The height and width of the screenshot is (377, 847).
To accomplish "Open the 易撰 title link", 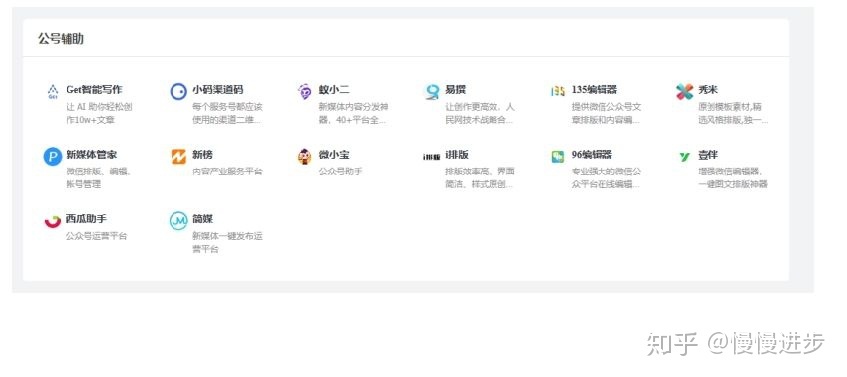I will [455, 89].
